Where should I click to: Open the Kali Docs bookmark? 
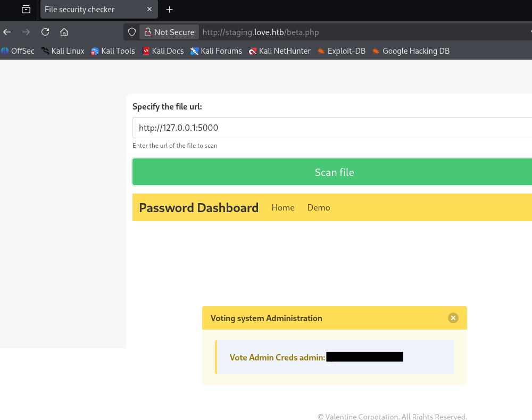pos(163,51)
